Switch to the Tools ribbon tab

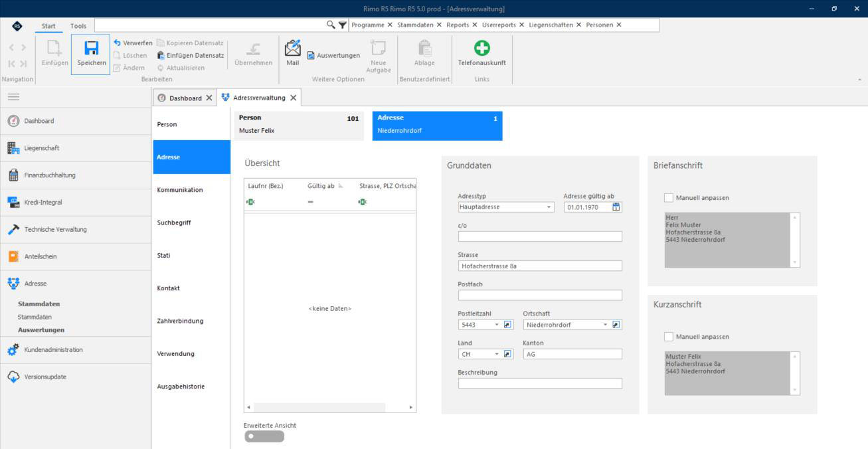coord(78,25)
